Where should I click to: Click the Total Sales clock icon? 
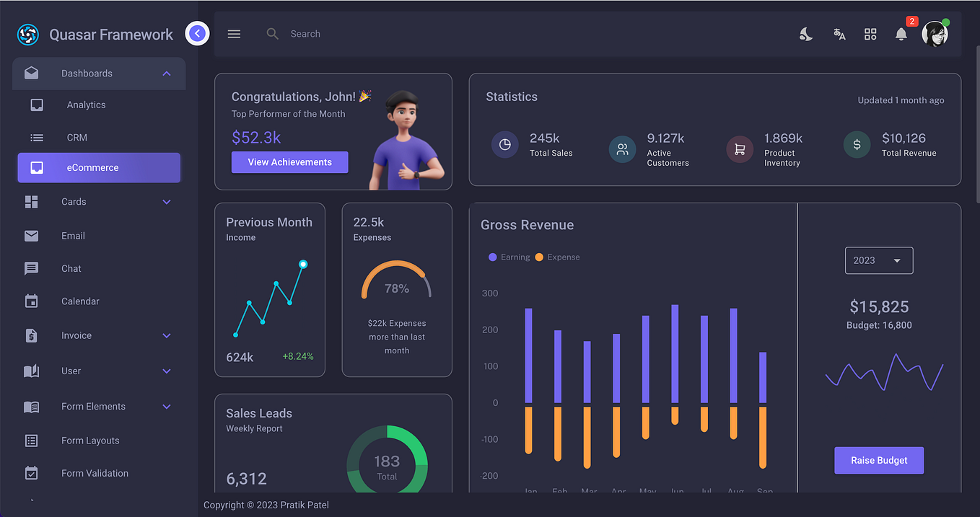pyautogui.click(x=505, y=144)
